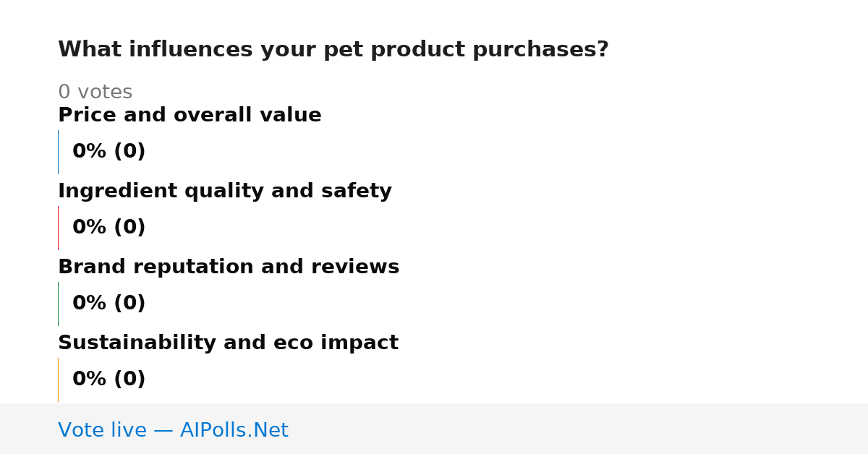Click the green bar for Brand reputation and reviews

point(58,304)
